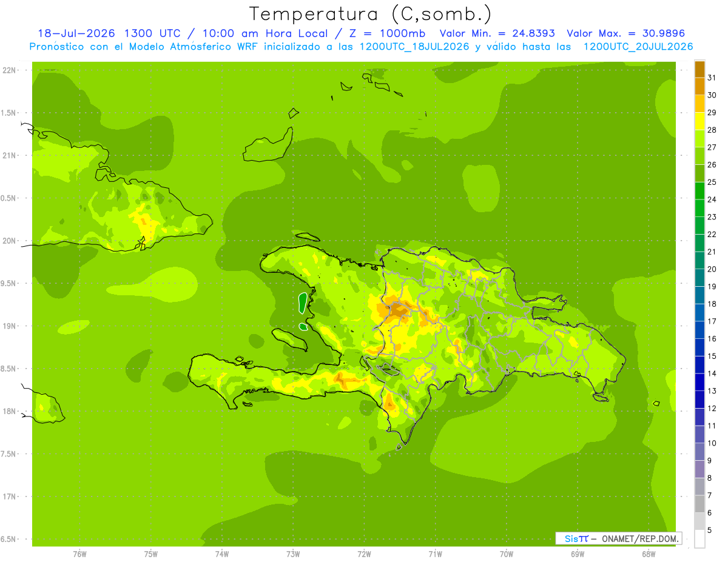728x562 pixels.
Task: Click the blue legend swatch between 15 and 16
Action: pyautogui.click(x=699, y=347)
